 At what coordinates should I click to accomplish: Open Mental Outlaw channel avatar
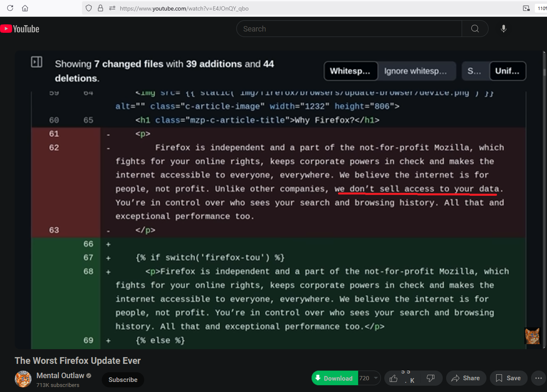pyautogui.click(x=23, y=379)
